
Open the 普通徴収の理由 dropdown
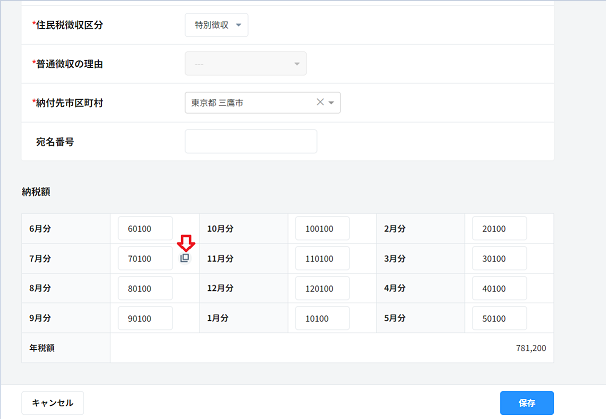point(245,64)
